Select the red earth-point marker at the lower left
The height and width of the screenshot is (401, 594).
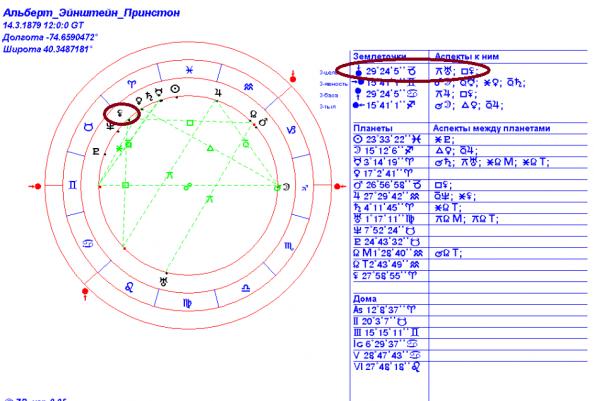(x=85, y=293)
